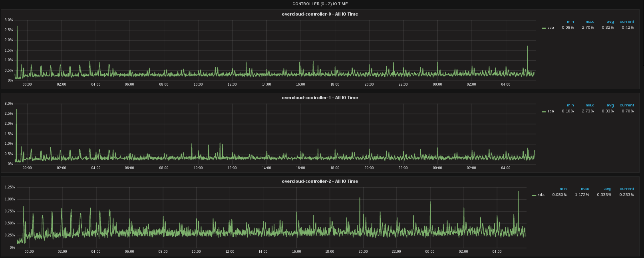The width and height of the screenshot is (644, 258).
Task: Collapse the CONTROLLER (0 - 2) IO TIME row
Action: click(x=320, y=4)
